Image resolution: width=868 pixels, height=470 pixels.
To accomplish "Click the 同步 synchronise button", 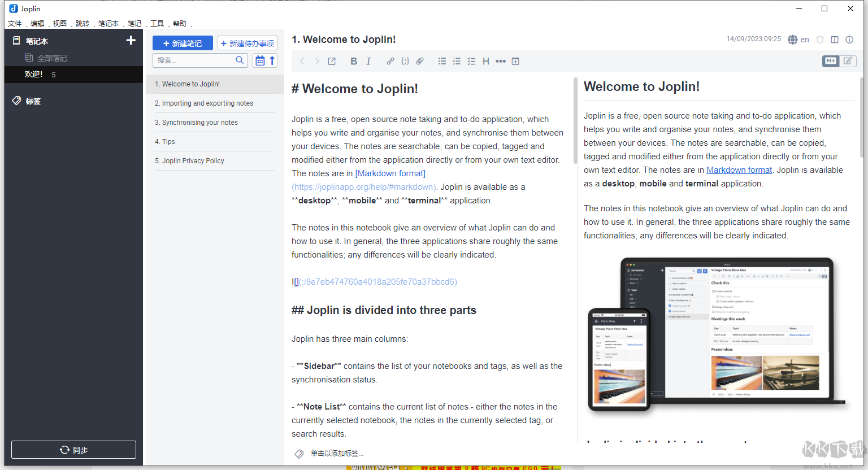I will click(73, 450).
